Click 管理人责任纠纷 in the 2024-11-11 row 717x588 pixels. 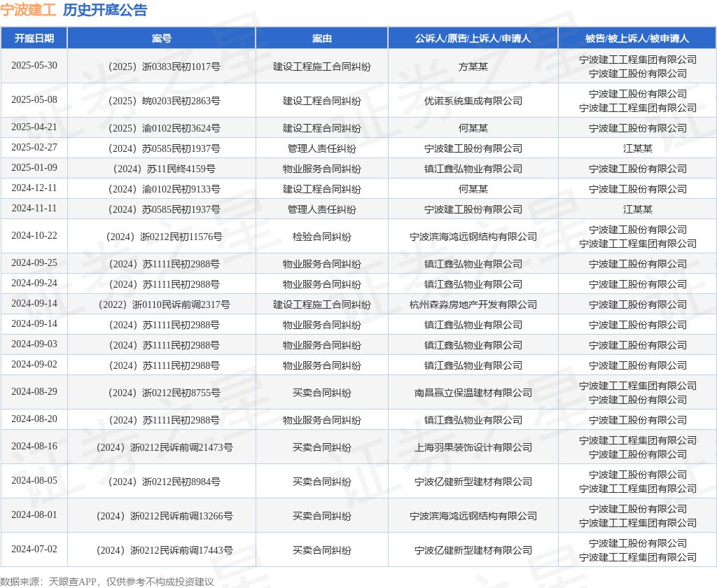click(322, 209)
